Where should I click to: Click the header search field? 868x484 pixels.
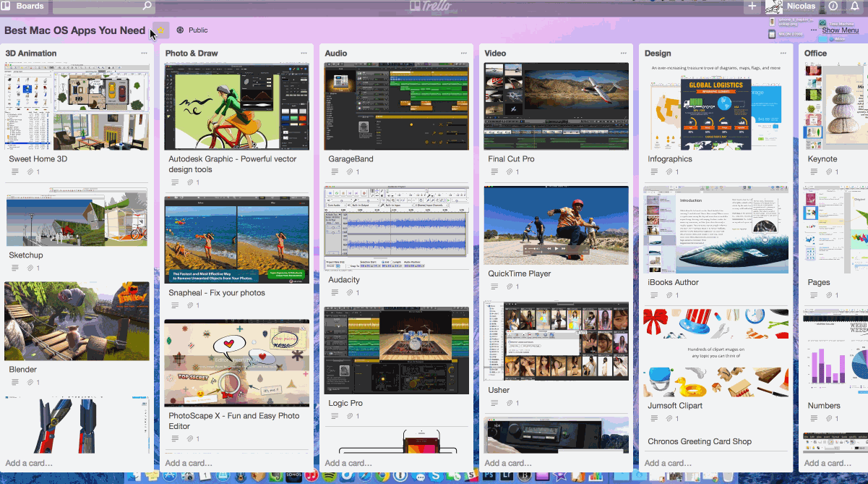click(103, 6)
